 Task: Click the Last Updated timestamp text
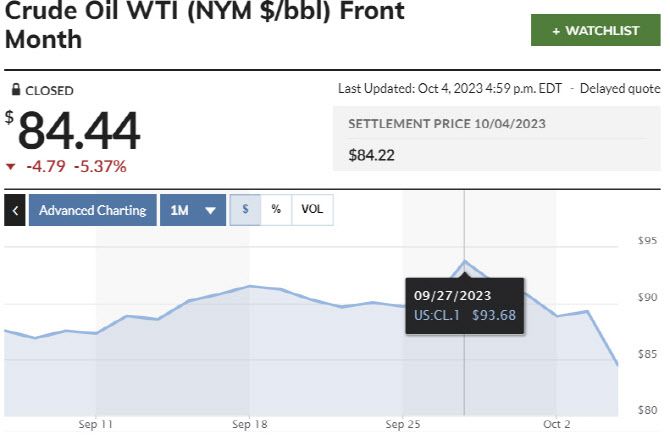click(x=451, y=89)
